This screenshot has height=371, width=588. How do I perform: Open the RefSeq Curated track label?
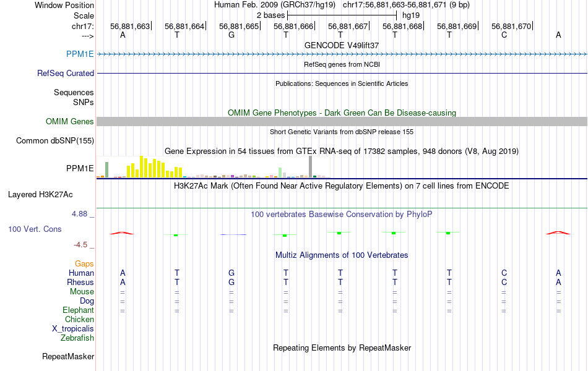66,73
